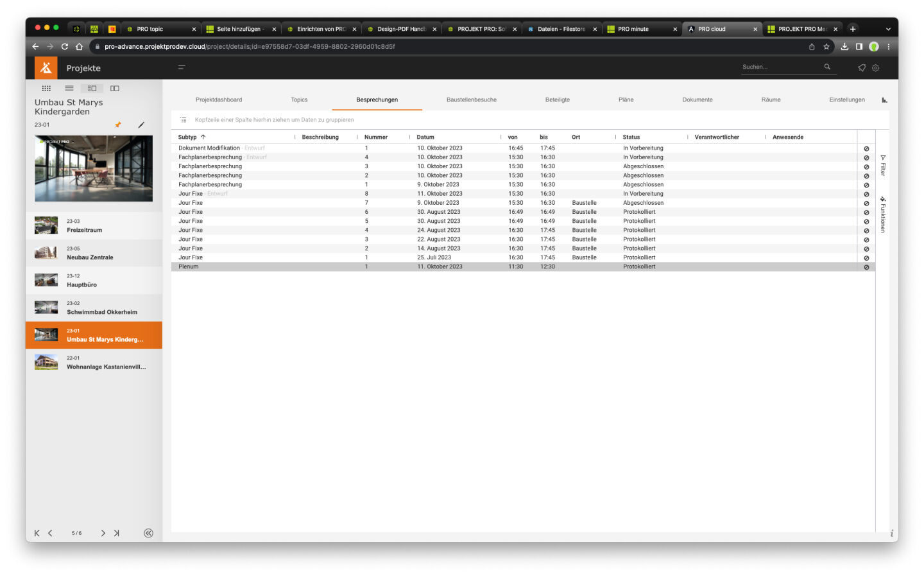
Task: Click the orange pin icon beside 23-01
Action: 117,125
